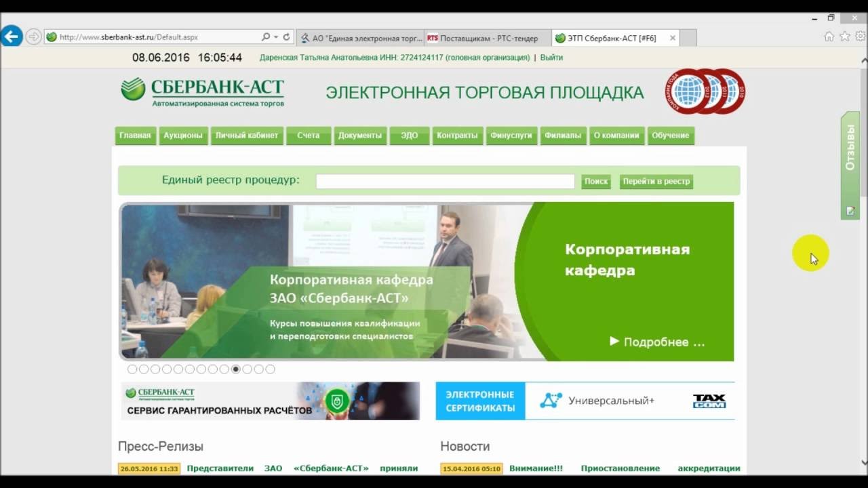This screenshot has width=868, height=488.
Task: Click the Перейти в реестр button
Action: (656, 182)
